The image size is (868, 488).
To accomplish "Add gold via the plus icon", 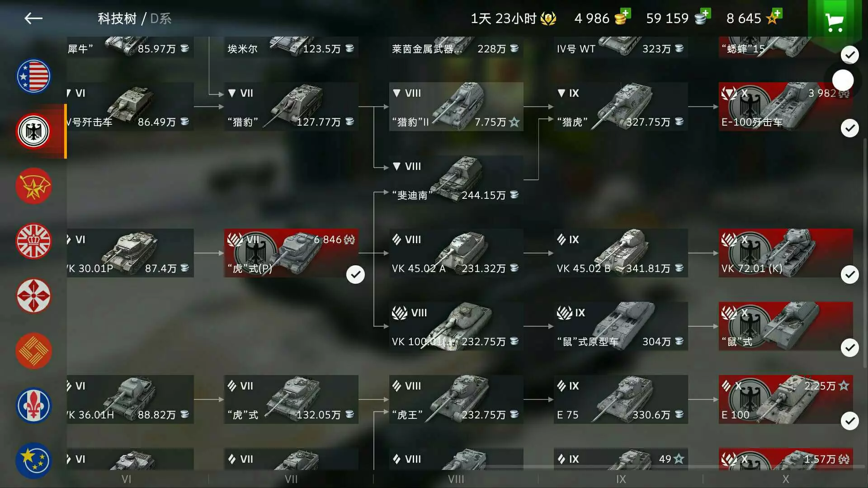I will (x=625, y=13).
